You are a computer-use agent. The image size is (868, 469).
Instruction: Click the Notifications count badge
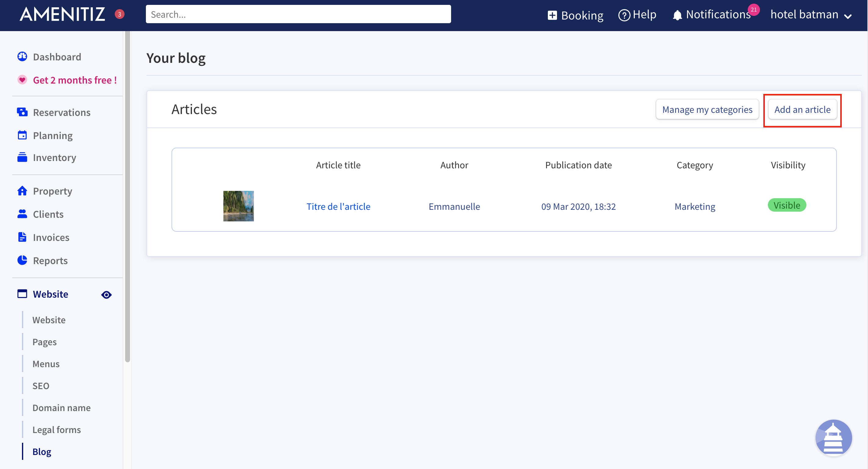point(754,10)
